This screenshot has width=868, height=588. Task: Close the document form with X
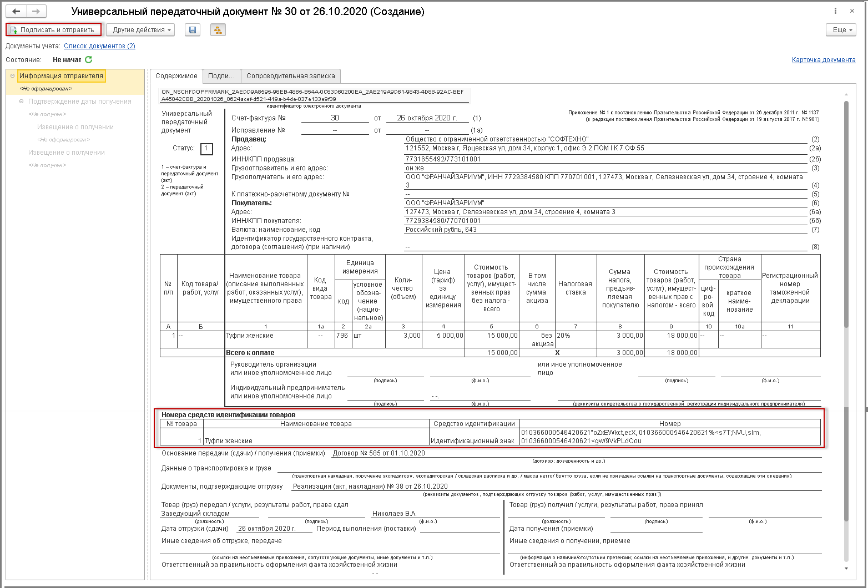pyautogui.click(x=852, y=11)
